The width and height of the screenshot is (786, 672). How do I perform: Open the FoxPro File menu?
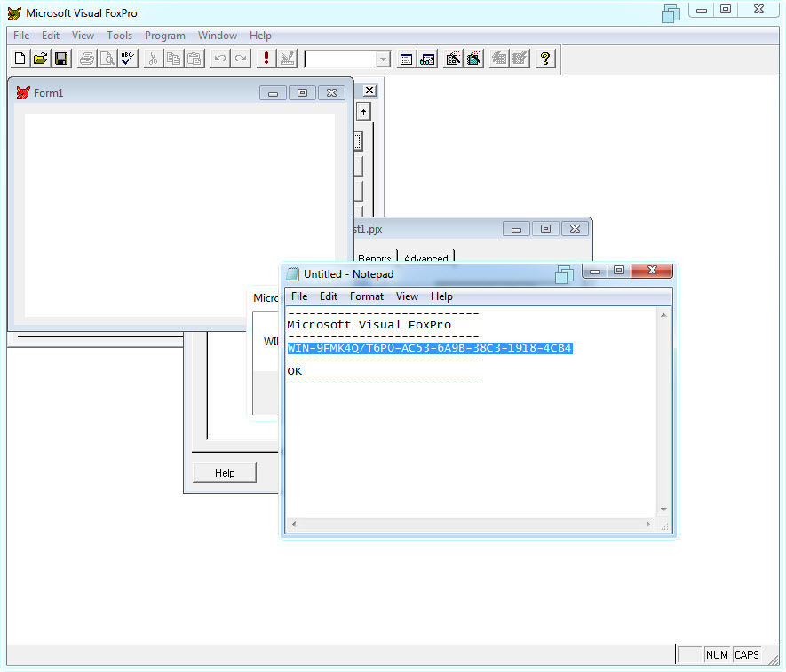pyautogui.click(x=21, y=36)
